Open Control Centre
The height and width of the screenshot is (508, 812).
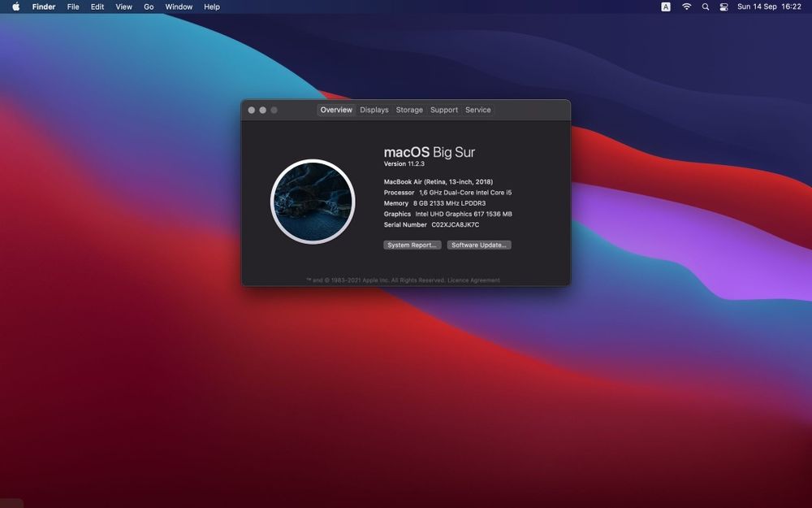click(724, 7)
